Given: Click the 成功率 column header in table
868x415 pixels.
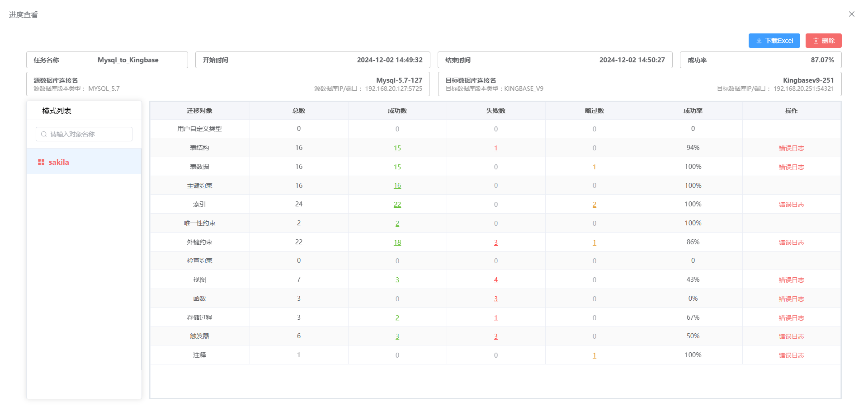Looking at the screenshot, I should coord(693,111).
